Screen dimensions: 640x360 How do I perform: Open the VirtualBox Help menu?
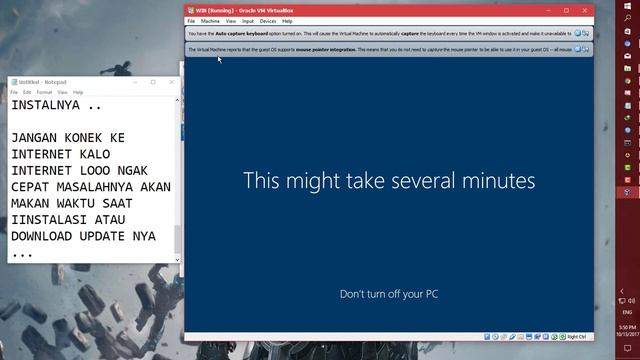287,21
